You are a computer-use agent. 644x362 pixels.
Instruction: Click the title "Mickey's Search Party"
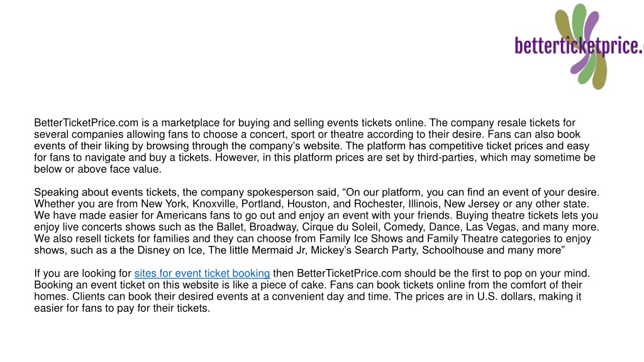tap(364, 250)
